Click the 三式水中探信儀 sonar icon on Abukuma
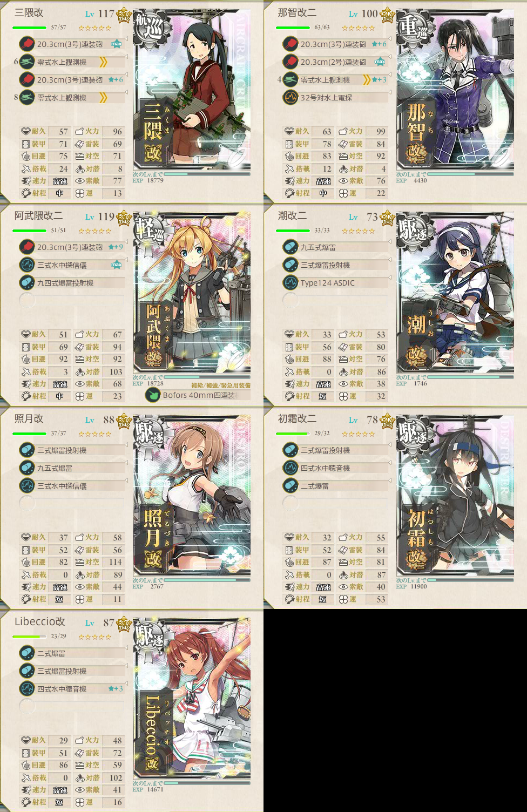 point(27,265)
